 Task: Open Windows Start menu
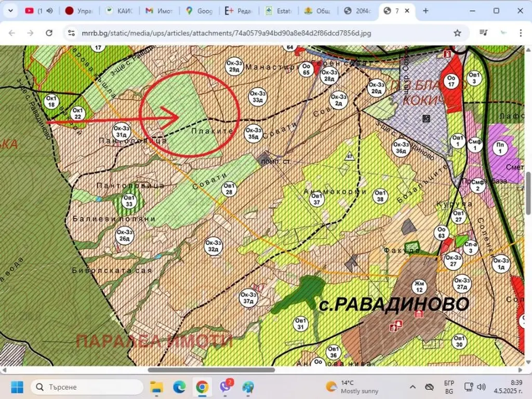click(x=17, y=387)
